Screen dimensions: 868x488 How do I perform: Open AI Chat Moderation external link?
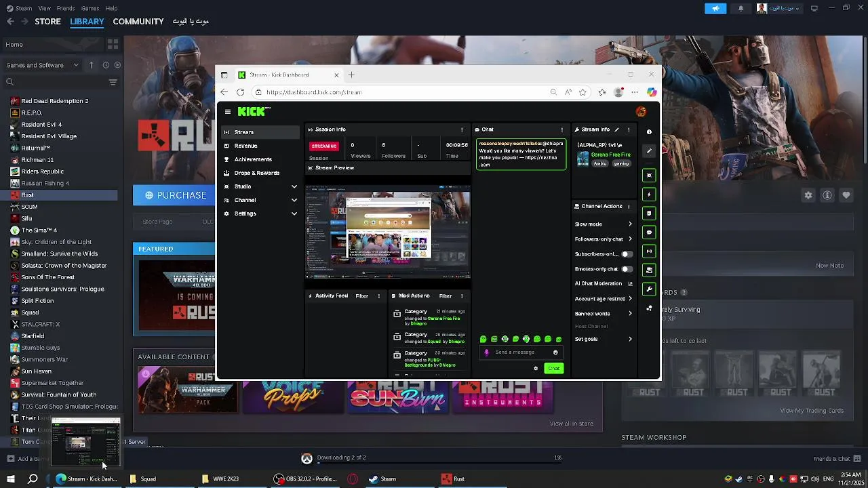coord(630,284)
